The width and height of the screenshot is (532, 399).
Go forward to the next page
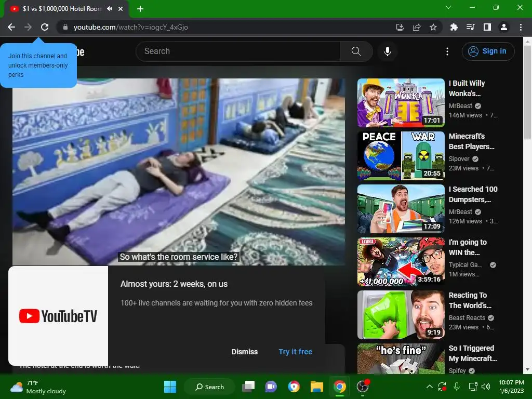click(x=28, y=27)
